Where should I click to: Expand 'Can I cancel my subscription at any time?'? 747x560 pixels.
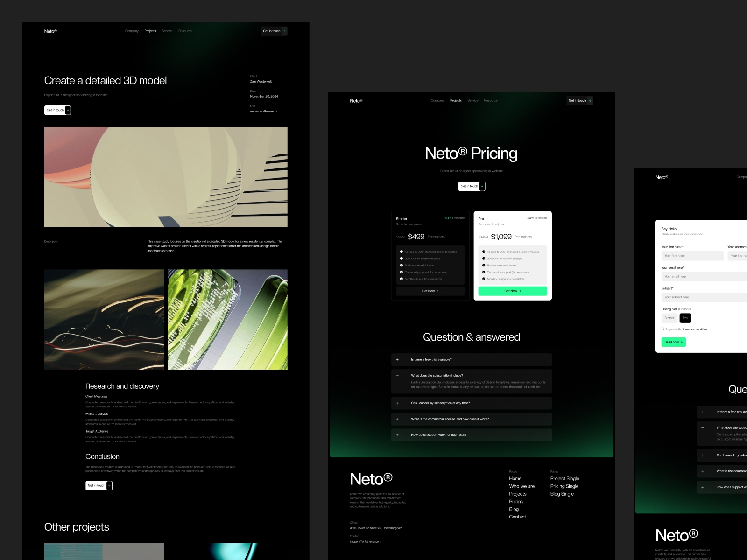tap(396, 403)
